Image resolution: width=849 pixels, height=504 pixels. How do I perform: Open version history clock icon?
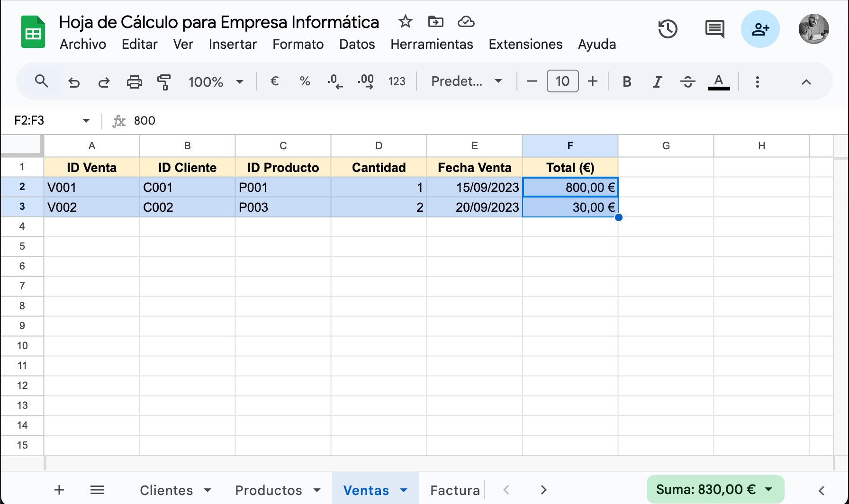pos(668,29)
